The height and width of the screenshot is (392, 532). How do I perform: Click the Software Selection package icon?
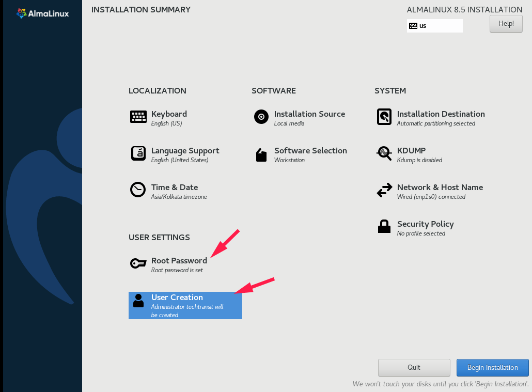pyautogui.click(x=261, y=155)
